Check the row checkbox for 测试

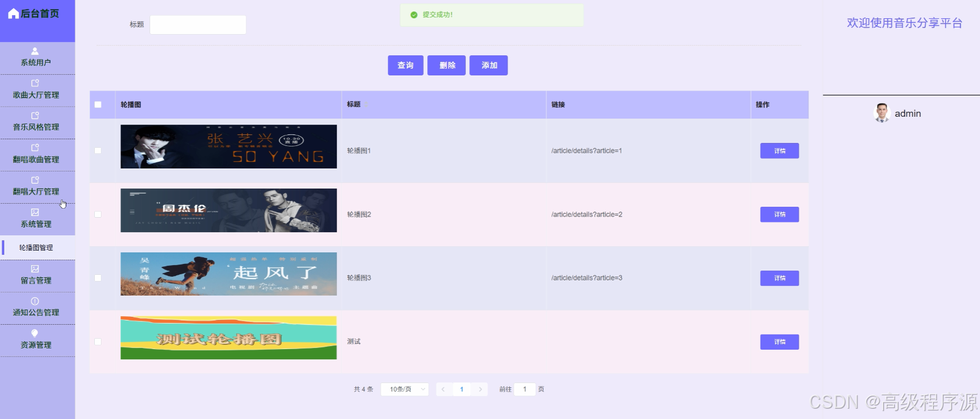[98, 342]
